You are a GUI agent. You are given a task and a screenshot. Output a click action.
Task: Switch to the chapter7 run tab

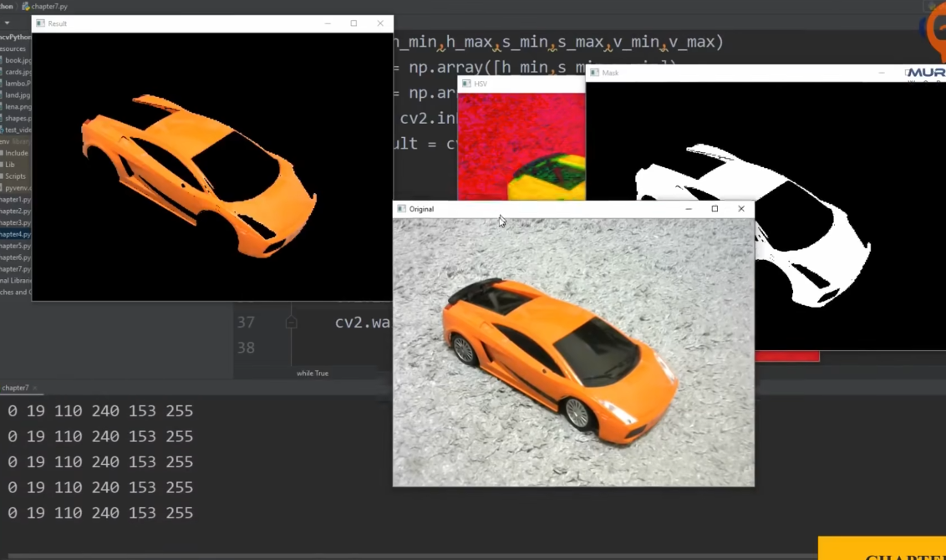15,388
